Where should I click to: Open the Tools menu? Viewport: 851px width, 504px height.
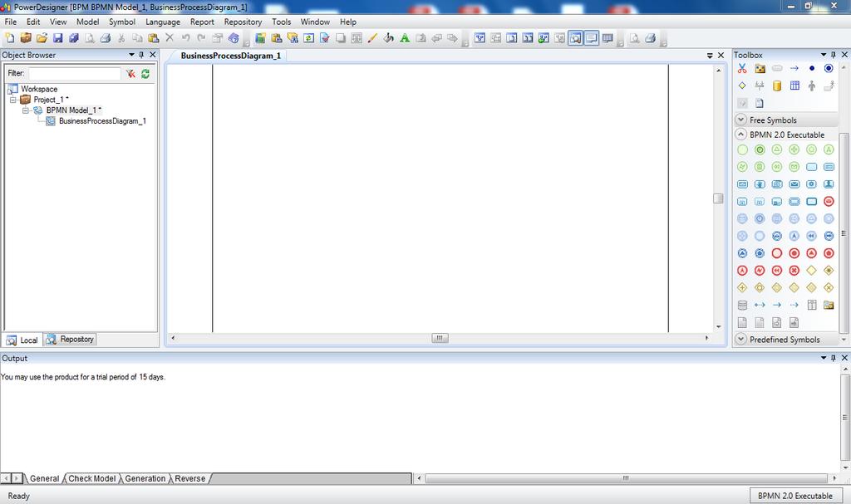click(x=281, y=22)
